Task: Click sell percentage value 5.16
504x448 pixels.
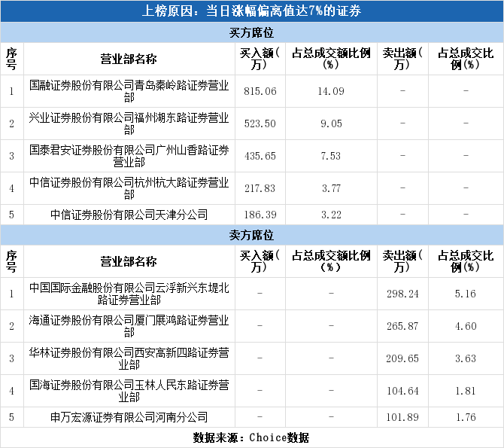Action: point(466,294)
